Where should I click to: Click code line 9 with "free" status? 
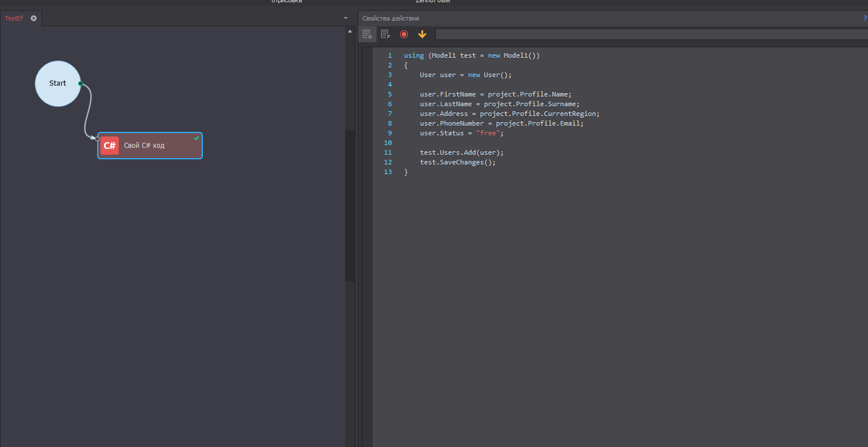point(462,133)
